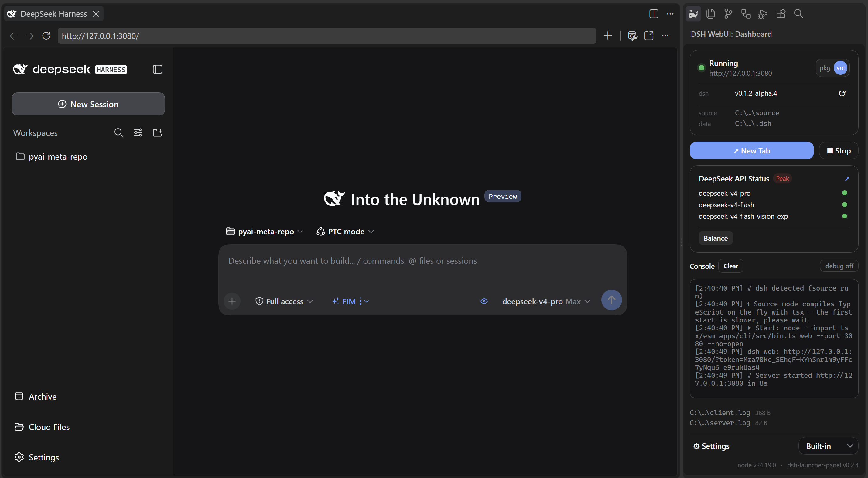Viewport: 868px width, 478px height.
Task: Open the Built-in settings dropdown
Action: click(828, 446)
